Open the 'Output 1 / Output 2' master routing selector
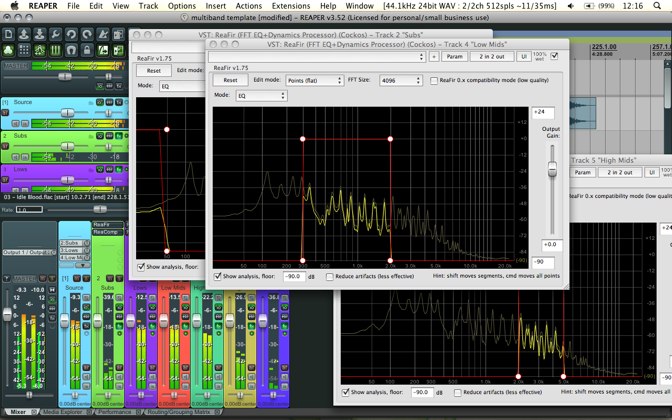672x420 pixels. click(x=29, y=252)
